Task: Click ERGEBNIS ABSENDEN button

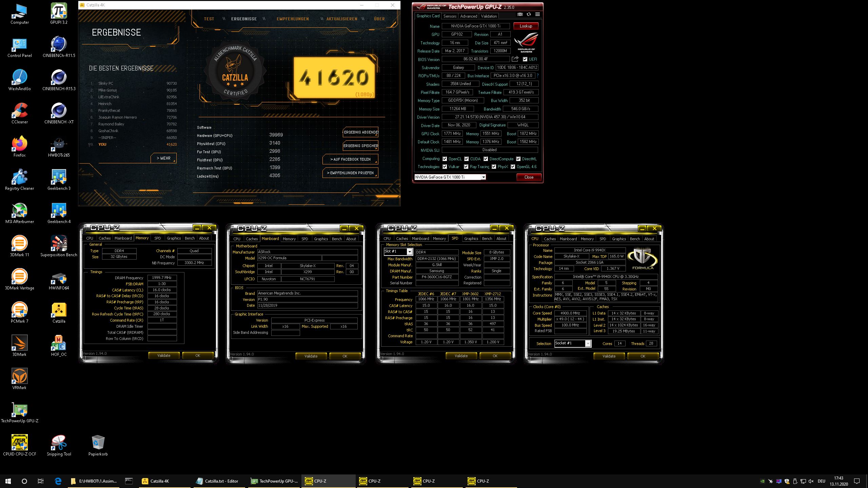Action: (360, 132)
